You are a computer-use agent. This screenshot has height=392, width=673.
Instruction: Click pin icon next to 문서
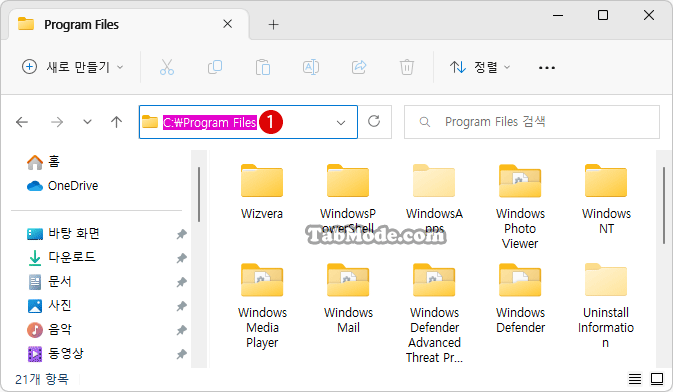click(182, 282)
